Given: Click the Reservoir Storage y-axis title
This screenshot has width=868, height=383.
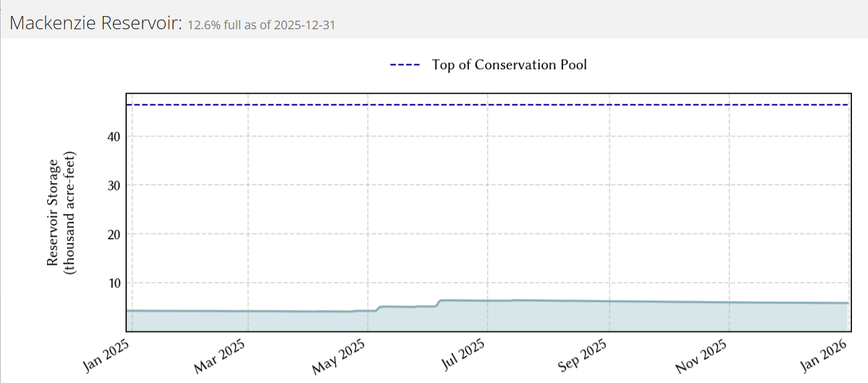Looking at the screenshot, I should [x=60, y=213].
